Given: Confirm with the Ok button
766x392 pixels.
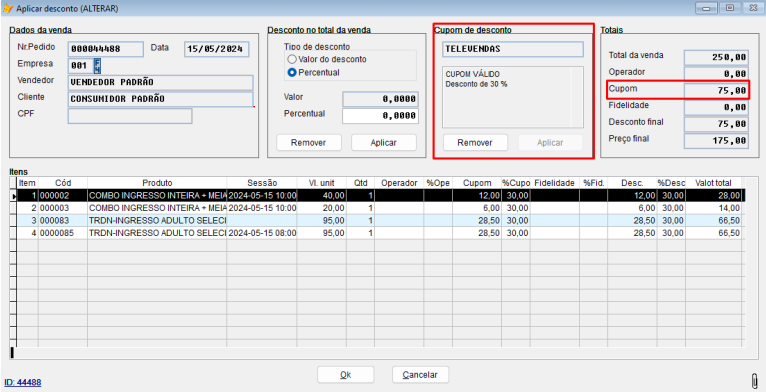Looking at the screenshot, I should [345, 375].
